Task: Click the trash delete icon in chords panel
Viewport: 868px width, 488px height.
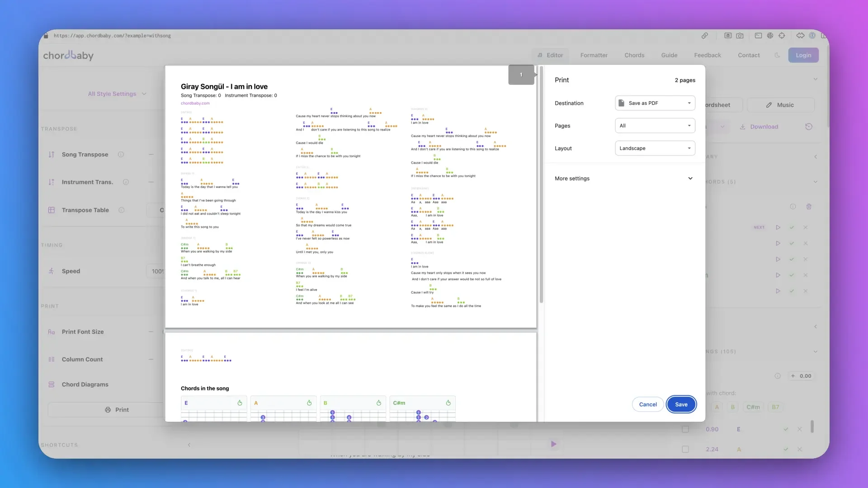Action: point(809,206)
